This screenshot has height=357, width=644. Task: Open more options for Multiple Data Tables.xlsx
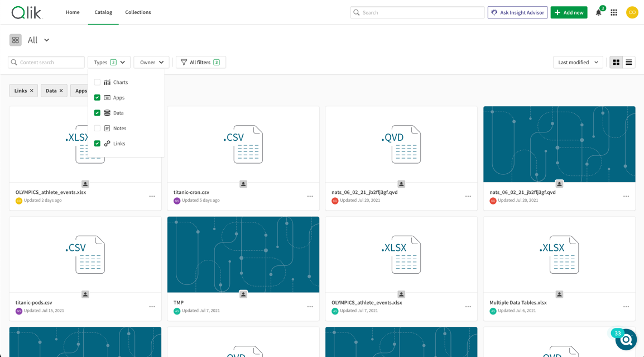[626, 307]
